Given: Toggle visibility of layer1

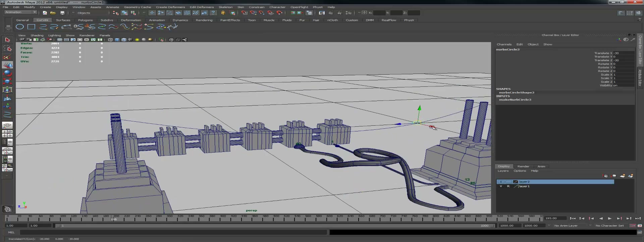Looking at the screenshot, I should [501, 186].
